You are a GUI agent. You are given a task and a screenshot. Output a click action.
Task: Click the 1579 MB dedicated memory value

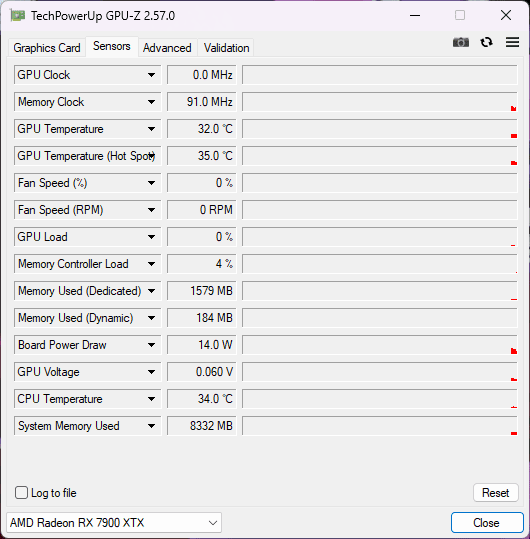pos(202,291)
